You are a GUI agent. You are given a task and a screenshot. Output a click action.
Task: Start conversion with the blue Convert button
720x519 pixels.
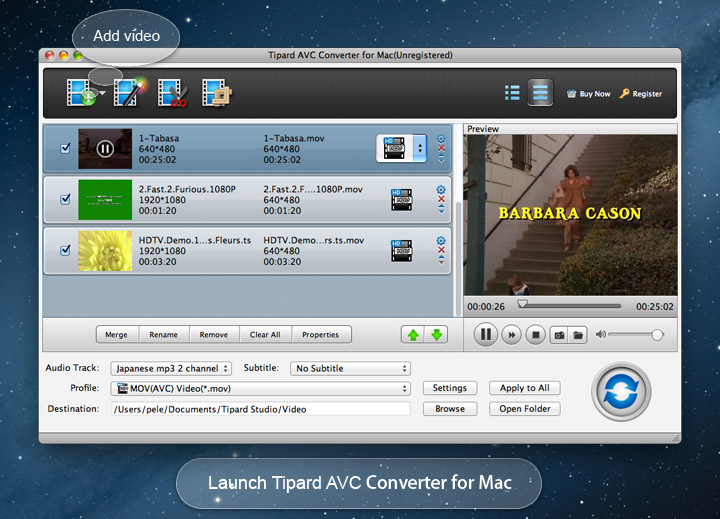(x=621, y=391)
